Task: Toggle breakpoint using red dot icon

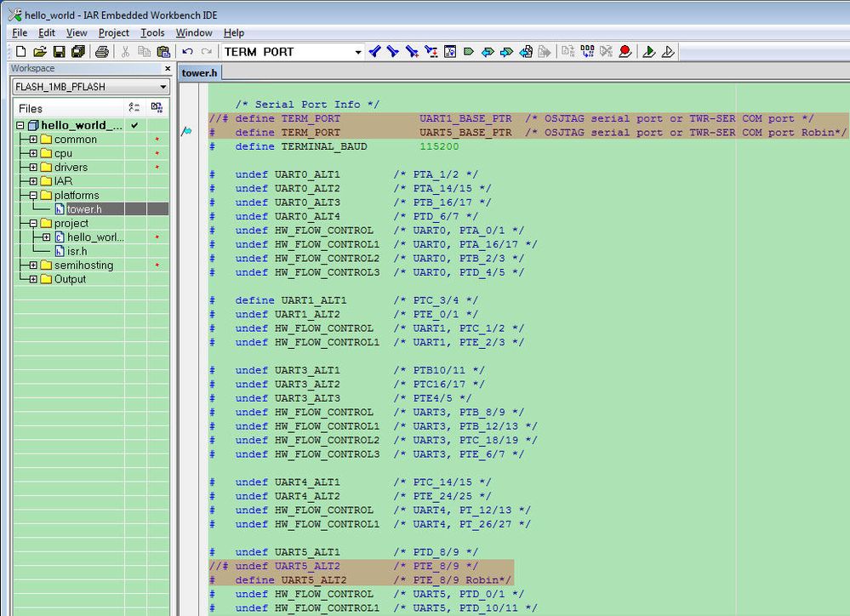Action: coord(625,52)
